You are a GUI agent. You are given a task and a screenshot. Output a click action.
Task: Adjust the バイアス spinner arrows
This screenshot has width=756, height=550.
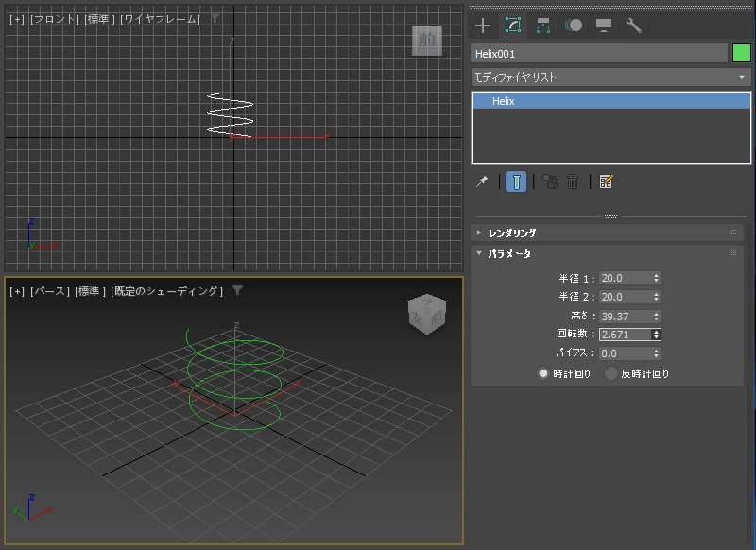click(656, 353)
